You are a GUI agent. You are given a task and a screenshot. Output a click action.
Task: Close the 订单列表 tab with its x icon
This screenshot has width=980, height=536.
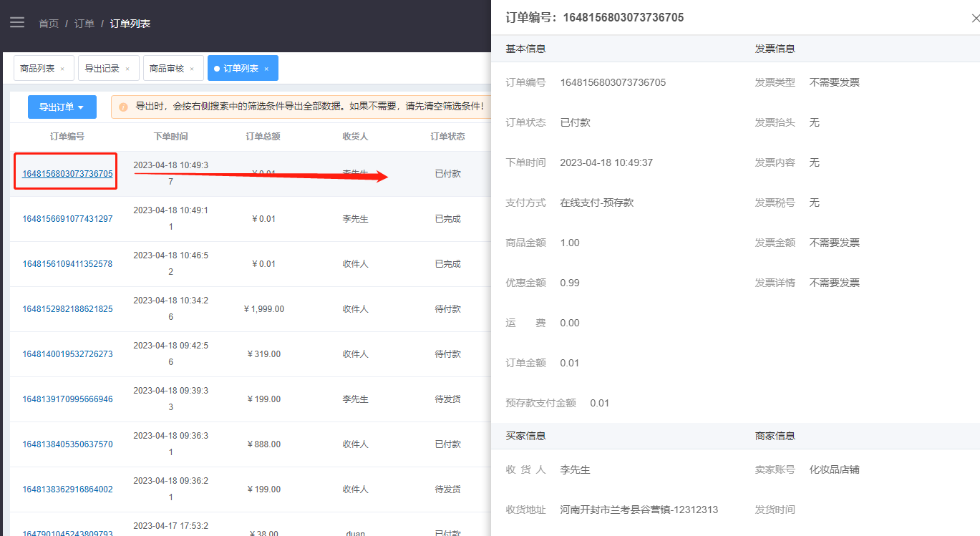coord(266,69)
